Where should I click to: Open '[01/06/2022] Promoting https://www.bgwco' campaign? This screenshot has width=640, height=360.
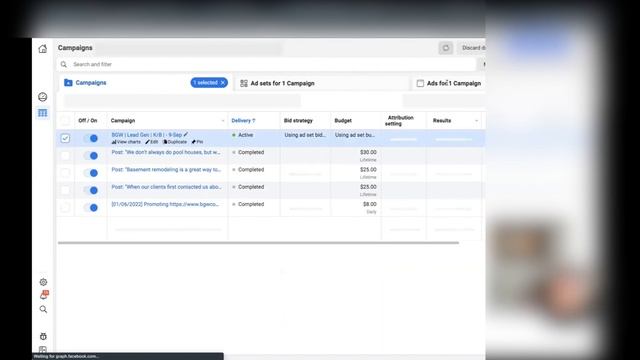pyautogui.click(x=165, y=204)
